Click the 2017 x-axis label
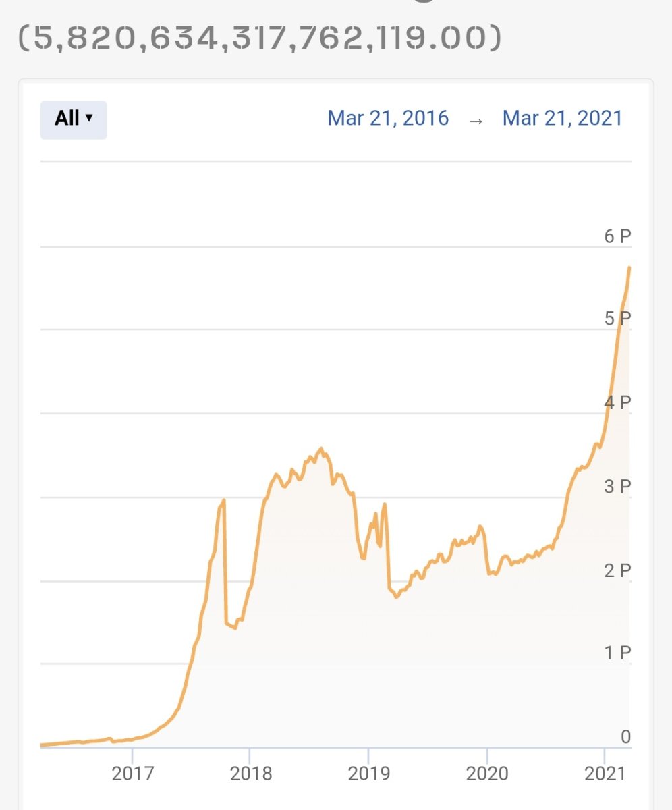This screenshot has height=810, width=672. (132, 774)
